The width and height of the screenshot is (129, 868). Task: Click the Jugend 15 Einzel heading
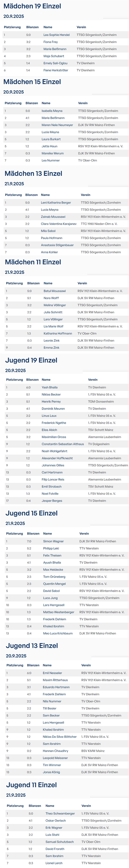(x=32, y=513)
